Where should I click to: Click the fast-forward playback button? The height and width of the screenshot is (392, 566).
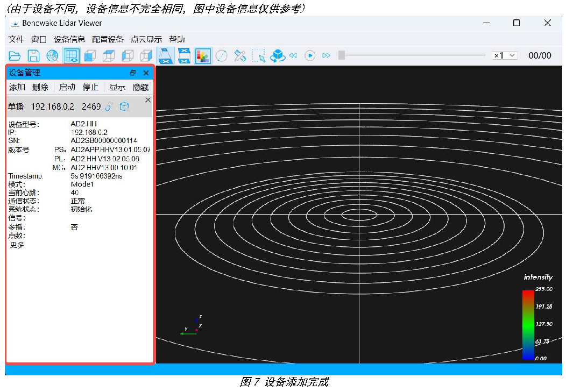point(327,55)
